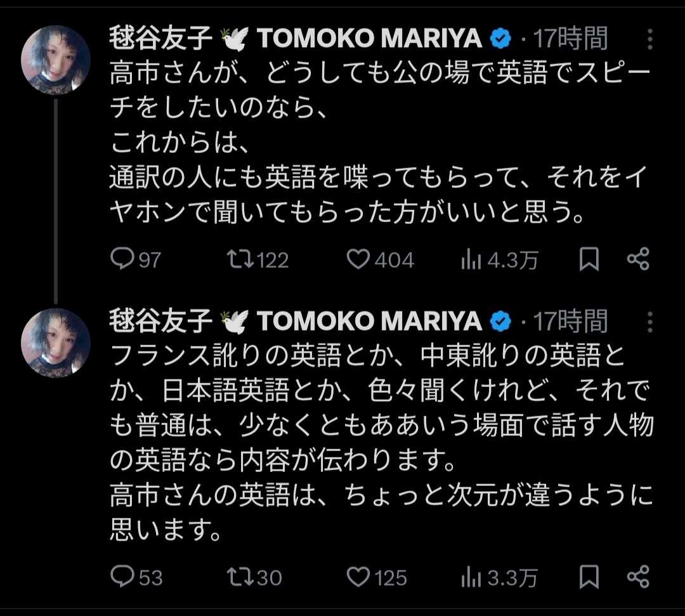This screenshot has height=616, width=685.
Task: Bookmark the second tweet
Action: click(589, 577)
